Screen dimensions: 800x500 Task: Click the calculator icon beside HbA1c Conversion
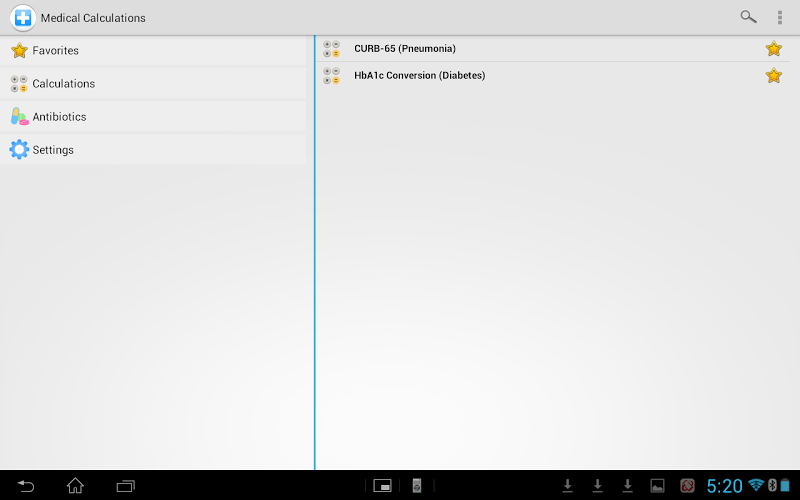point(332,76)
